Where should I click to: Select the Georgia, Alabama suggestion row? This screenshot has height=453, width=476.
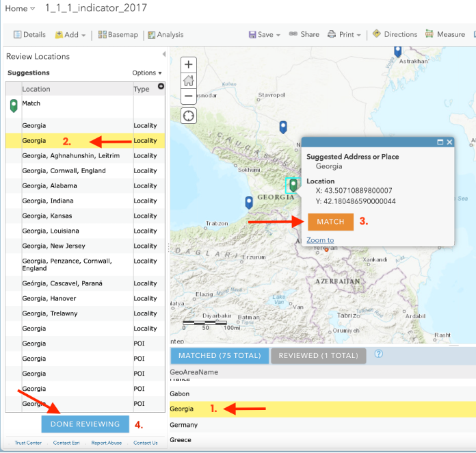pos(85,185)
